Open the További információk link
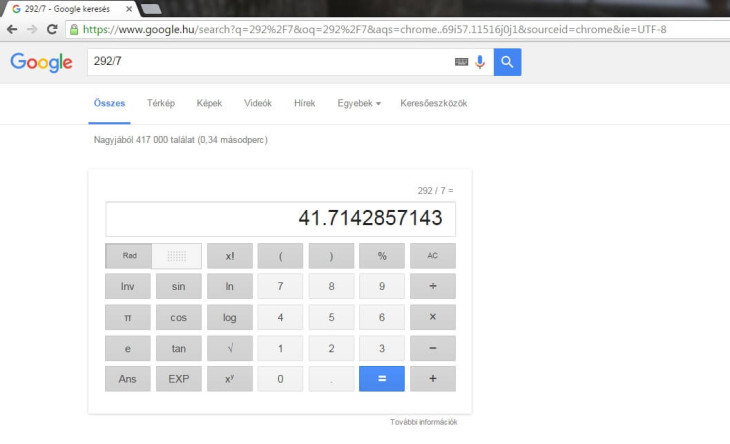 pos(424,422)
